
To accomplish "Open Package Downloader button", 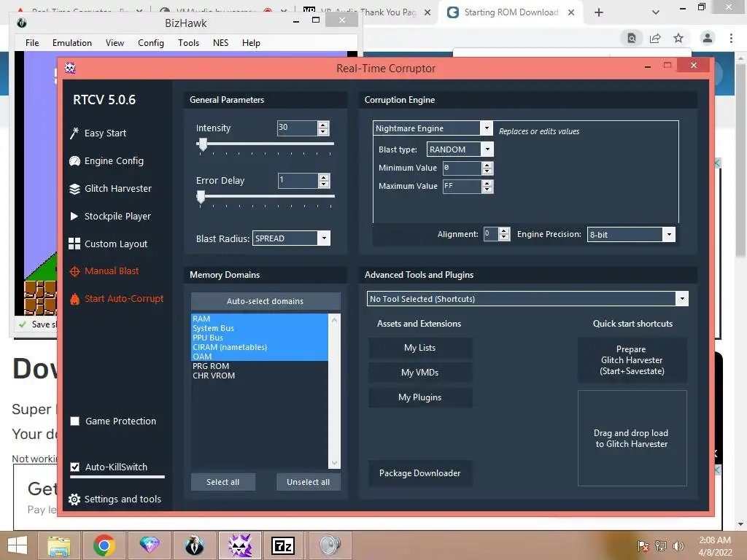I will coord(419,472).
